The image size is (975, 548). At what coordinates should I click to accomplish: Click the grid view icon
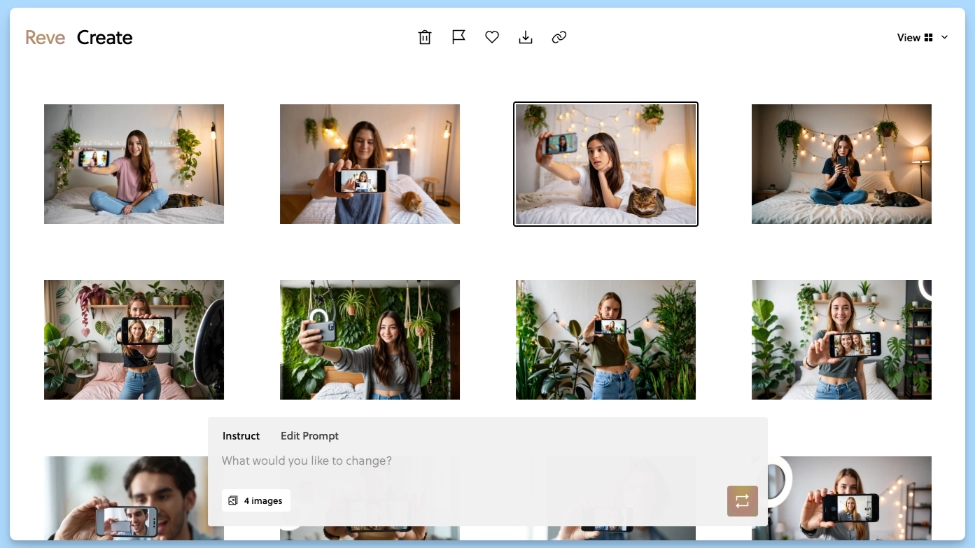[928, 38]
